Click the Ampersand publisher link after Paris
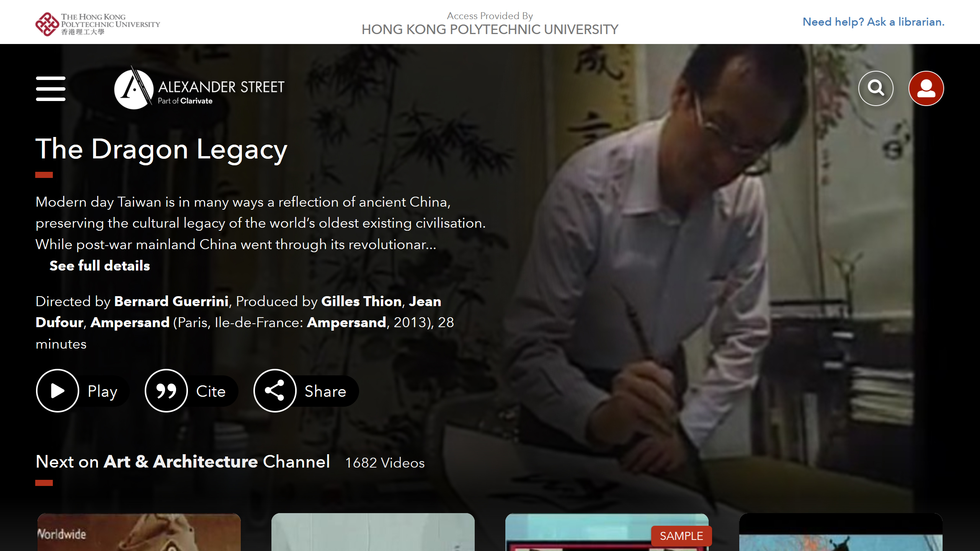 pyautogui.click(x=346, y=323)
